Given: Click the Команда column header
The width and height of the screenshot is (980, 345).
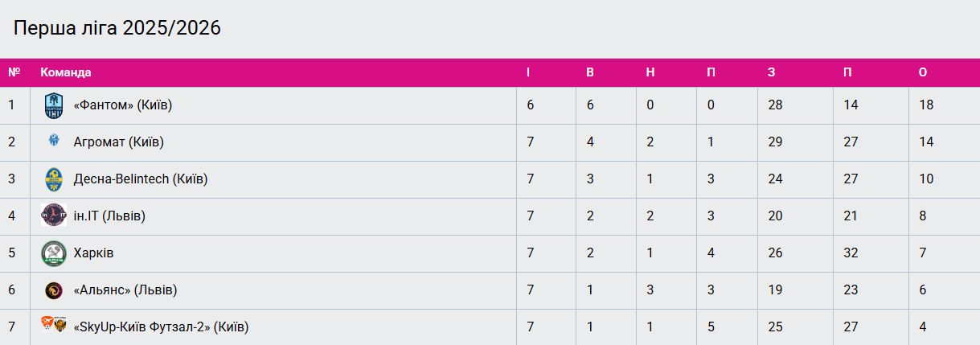Looking at the screenshot, I should click(66, 72).
